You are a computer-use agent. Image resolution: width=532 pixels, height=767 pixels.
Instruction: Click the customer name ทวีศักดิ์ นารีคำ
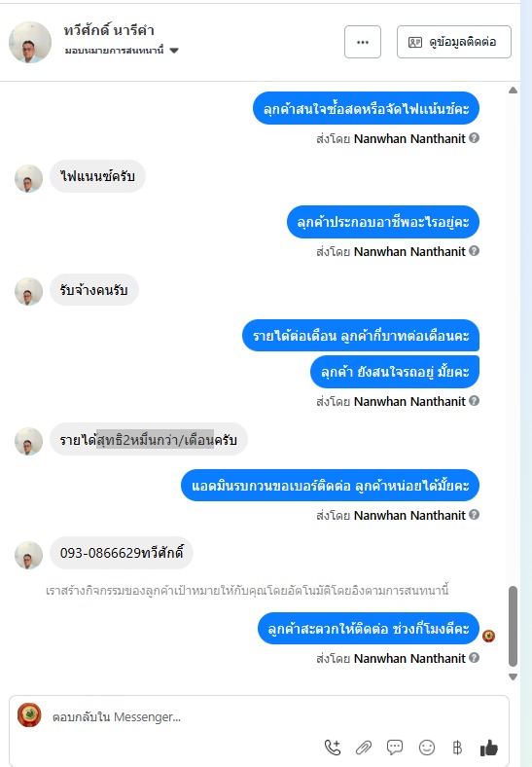click(109, 30)
